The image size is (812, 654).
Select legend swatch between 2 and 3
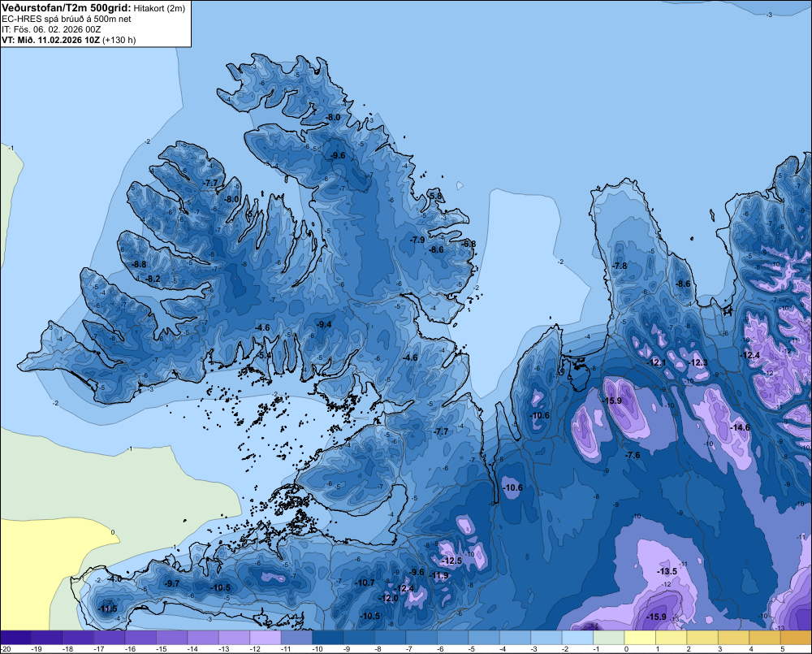[x=702, y=638]
